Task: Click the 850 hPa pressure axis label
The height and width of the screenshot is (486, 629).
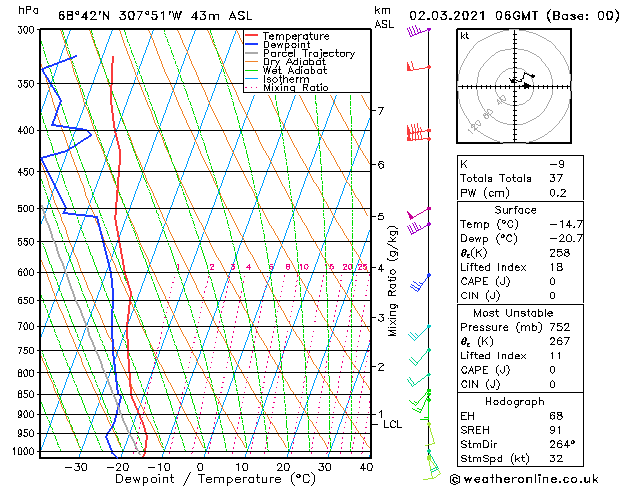Action: [x=26, y=395]
